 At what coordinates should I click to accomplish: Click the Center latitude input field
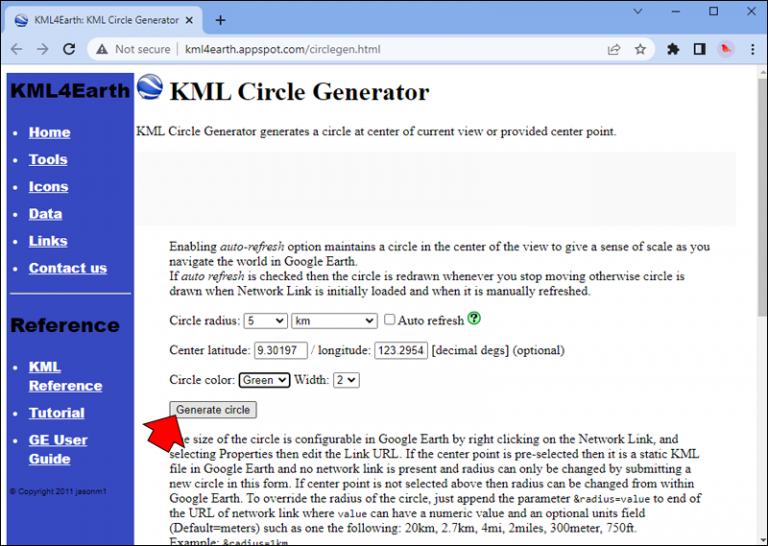[x=281, y=351]
